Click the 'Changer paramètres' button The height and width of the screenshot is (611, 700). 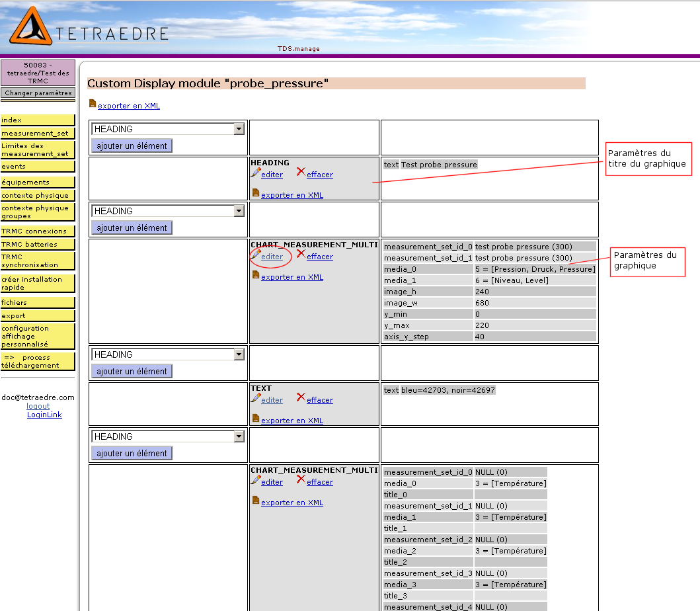[38, 93]
